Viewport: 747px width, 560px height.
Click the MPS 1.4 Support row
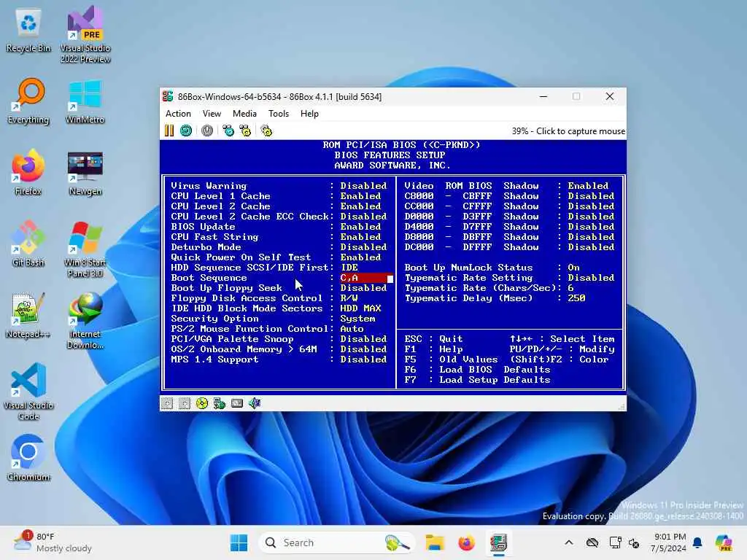click(279, 359)
